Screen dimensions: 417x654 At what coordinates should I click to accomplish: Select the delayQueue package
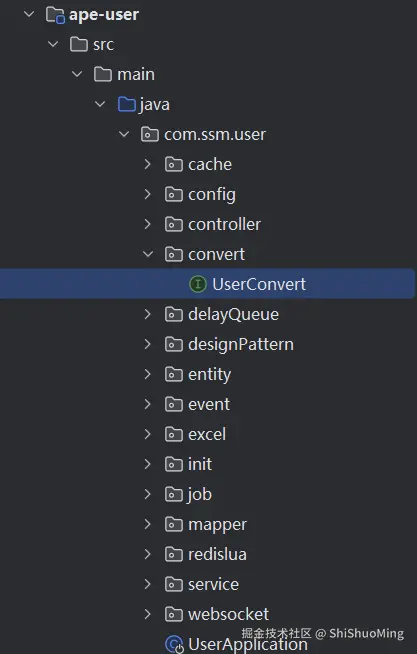tap(234, 314)
